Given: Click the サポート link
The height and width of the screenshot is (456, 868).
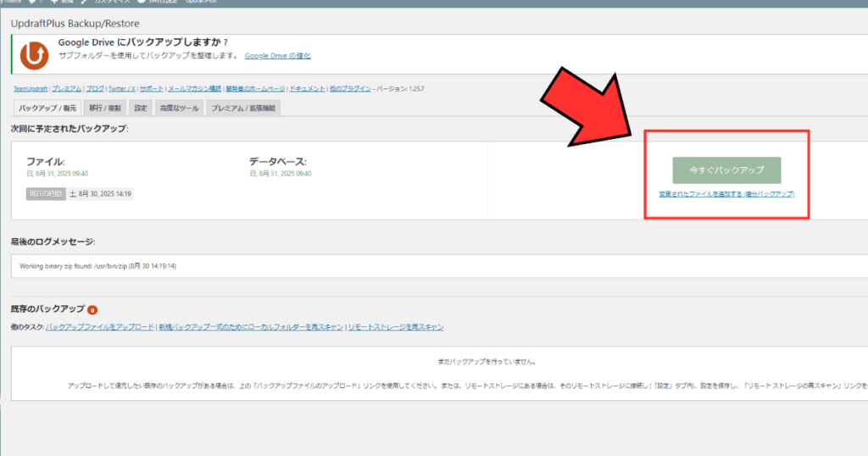Looking at the screenshot, I should click(152, 88).
